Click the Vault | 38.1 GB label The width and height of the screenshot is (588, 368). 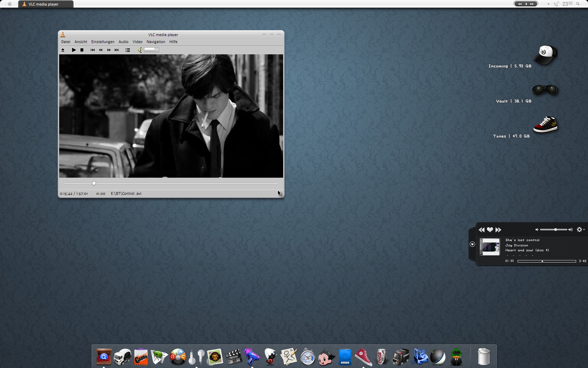[x=514, y=101]
